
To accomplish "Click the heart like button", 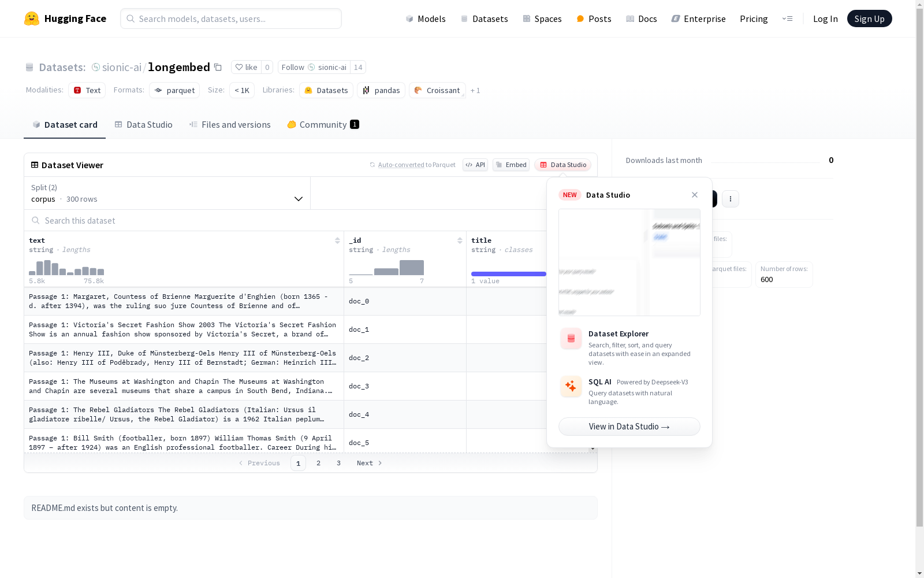I will (x=247, y=67).
